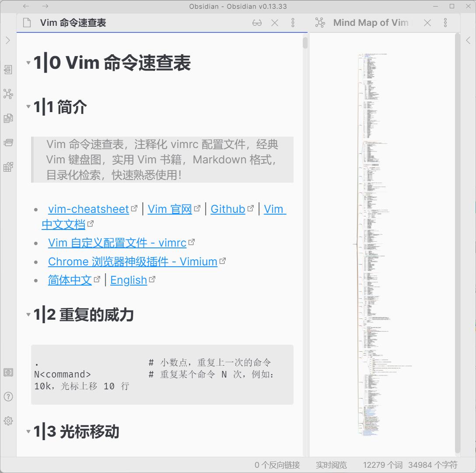Image resolution: width=476 pixels, height=473 pixels.
Task: Collapse the 1.1 简介 heading
Action: pyautogui.click(x=28, y=106)
